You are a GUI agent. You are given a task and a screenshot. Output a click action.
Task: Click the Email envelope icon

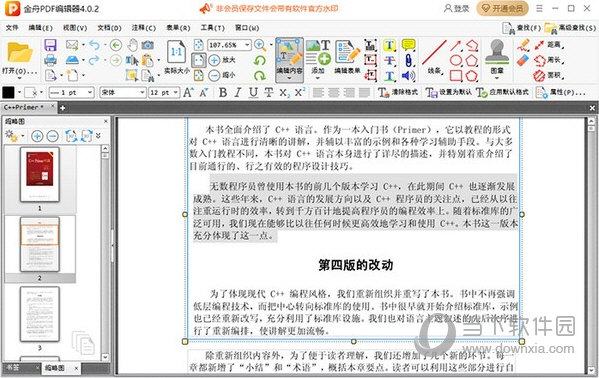[x=72, y=45]
